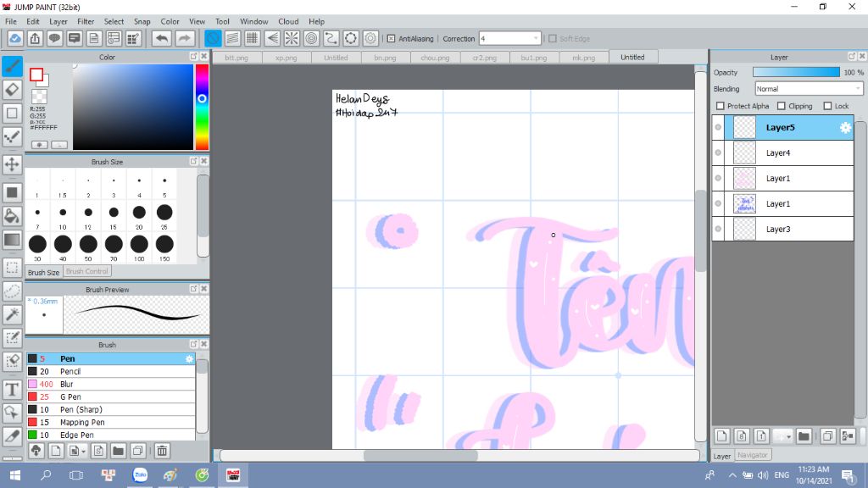Open the Cloud menu
Screen dimensions: 868x488
click(x=288, y=21)
